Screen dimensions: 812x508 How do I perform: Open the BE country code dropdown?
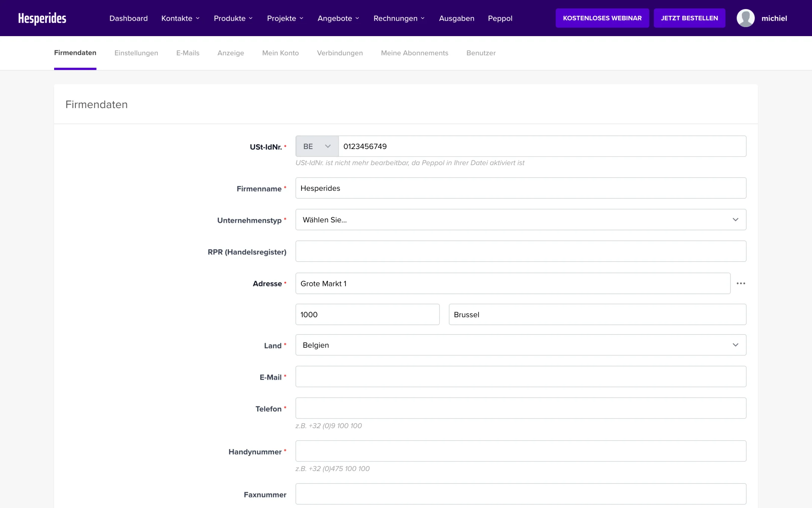[317, 146]
